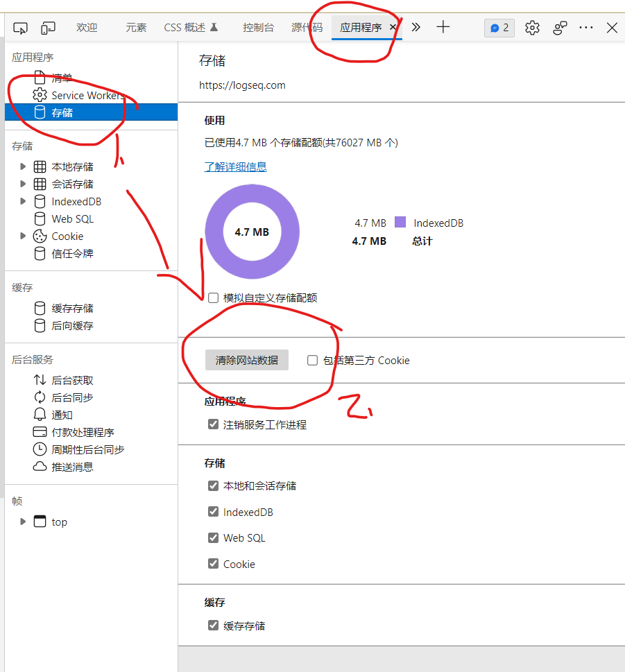The width and height of the screenshot is (625, 672).
Task: Activate the inspect element picker icon
Action: [20, 28]
